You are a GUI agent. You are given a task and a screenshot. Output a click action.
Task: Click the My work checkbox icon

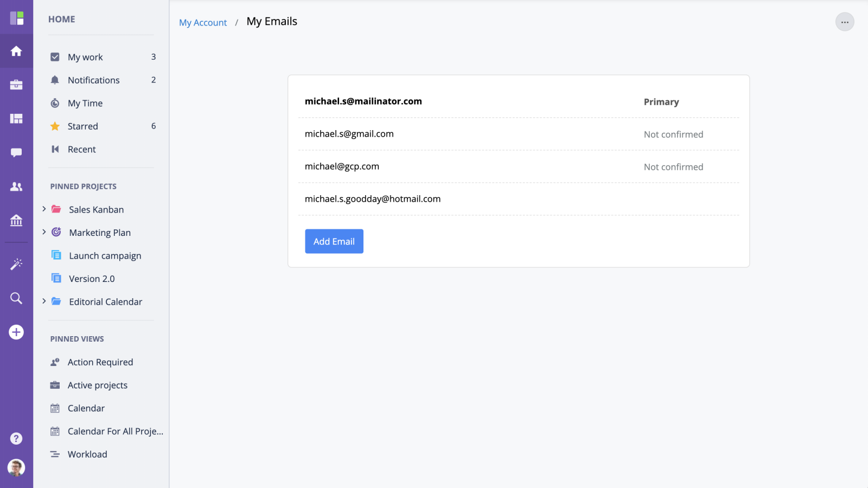point(55,57)
